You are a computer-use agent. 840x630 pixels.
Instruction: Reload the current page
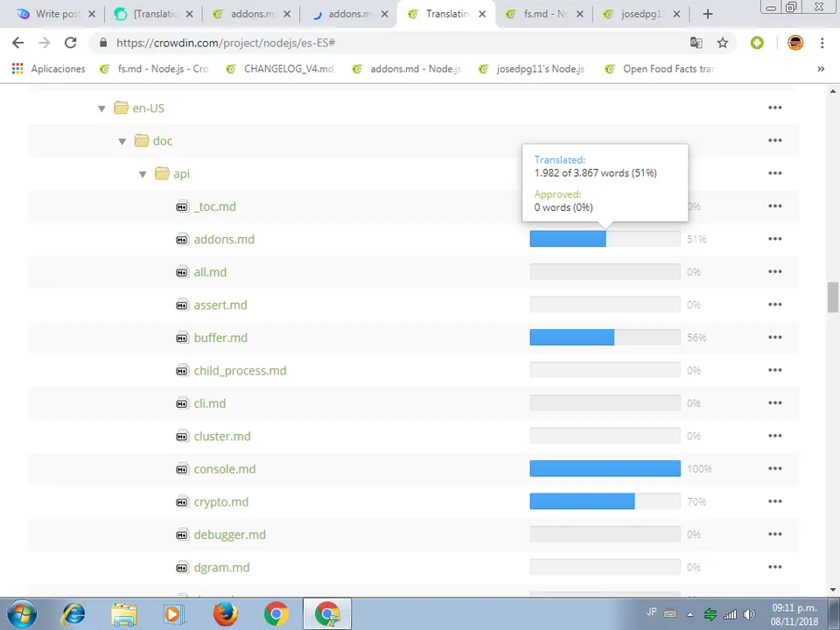[70, 43]
